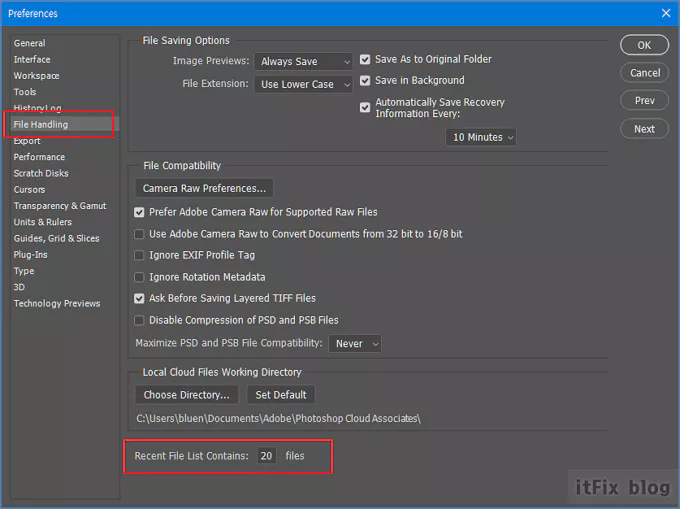Select Tools in the sidebar
The image size is (680, 509).
25,92
